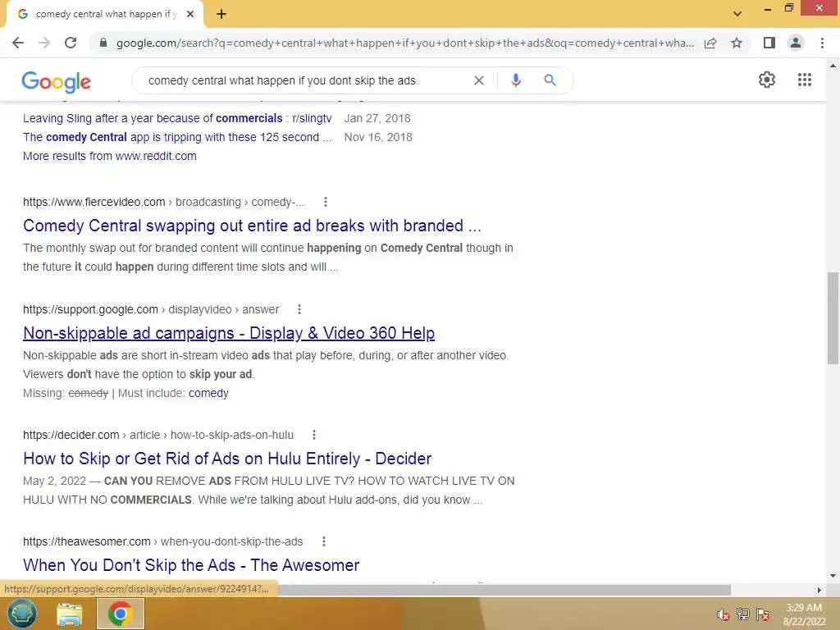Click the network tray icon
Viewport: 840px width, 630px height.
[743, 614]
